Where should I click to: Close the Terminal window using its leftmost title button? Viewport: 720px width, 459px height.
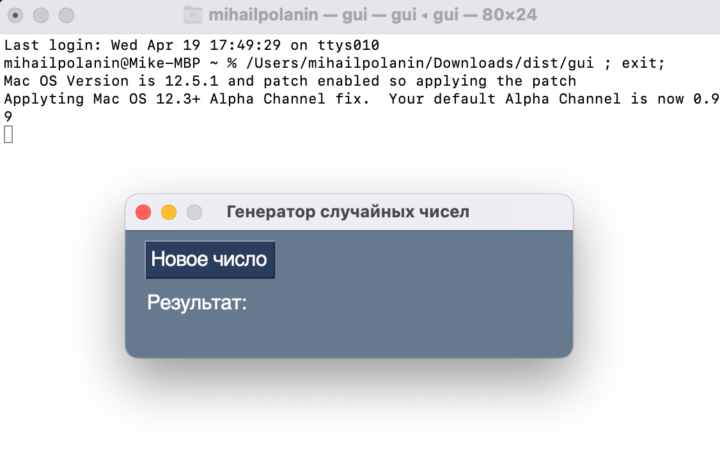15,15
